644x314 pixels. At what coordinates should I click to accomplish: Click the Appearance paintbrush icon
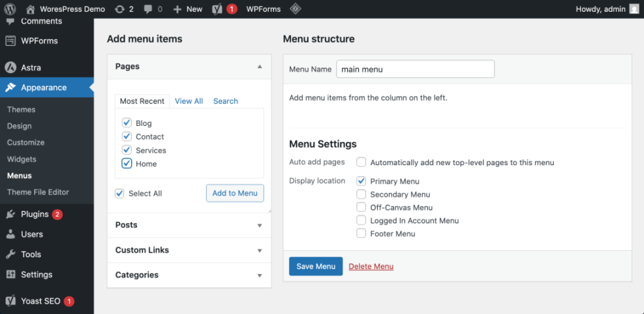click(x=10, y=87)
